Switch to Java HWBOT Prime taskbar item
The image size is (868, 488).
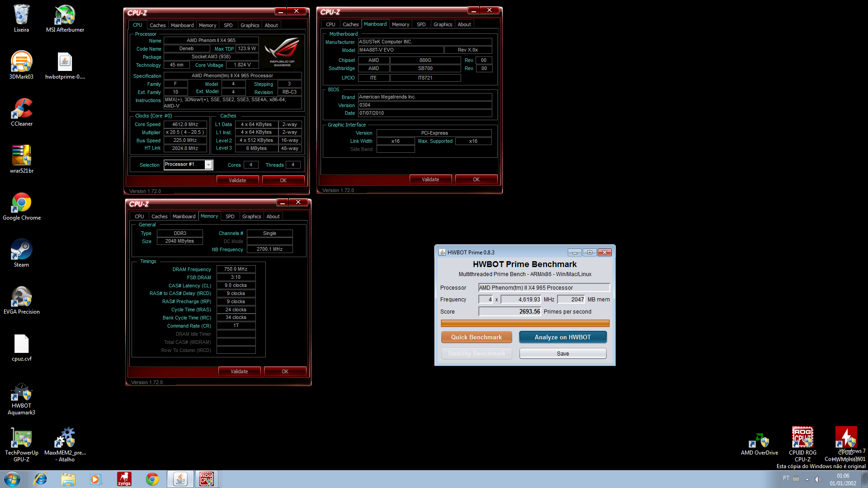tap(180, 479)
